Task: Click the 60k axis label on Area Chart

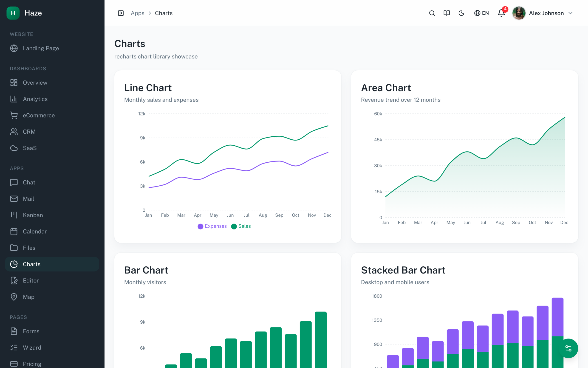Action: coord(378,114)
